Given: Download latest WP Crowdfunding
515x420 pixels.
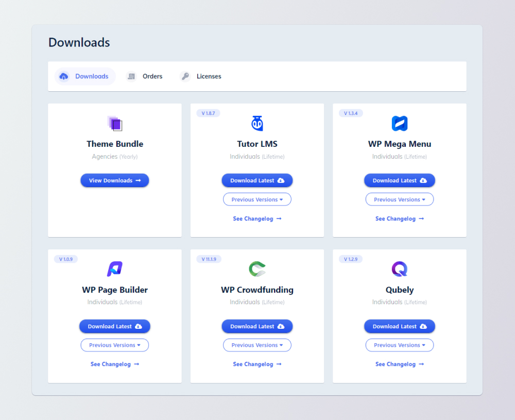Looking at the screenshot, I should click(257, 326).
